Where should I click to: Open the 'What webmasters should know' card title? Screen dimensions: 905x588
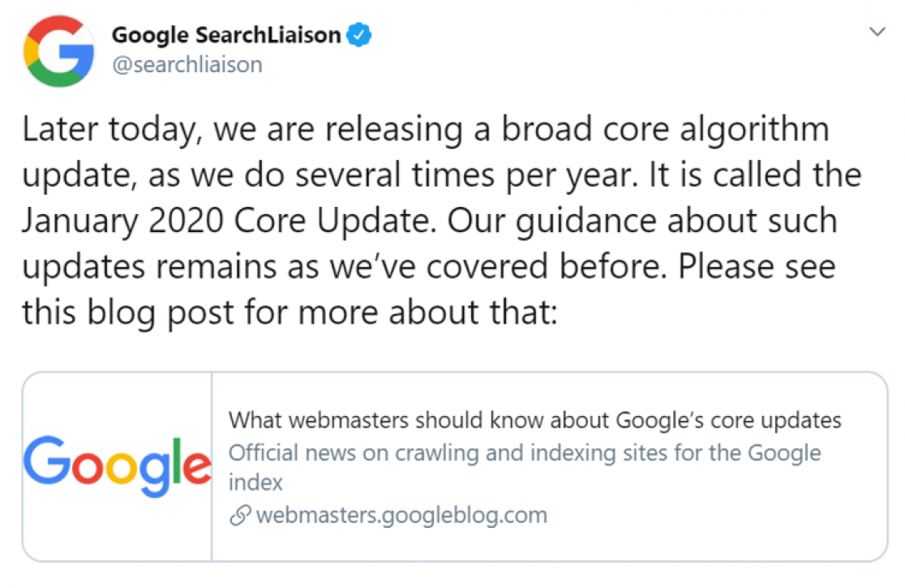pos(534,420)
